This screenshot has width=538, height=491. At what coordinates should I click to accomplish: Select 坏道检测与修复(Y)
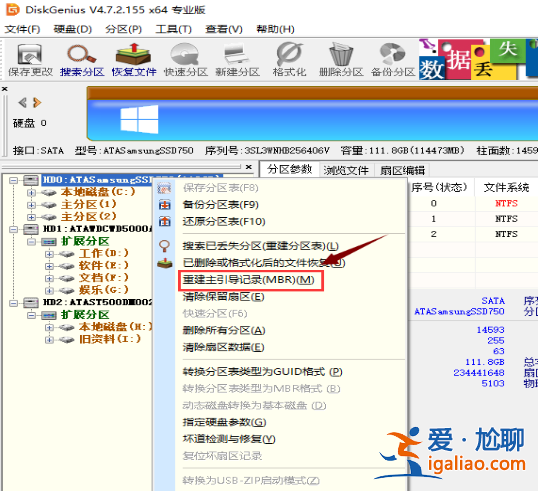229,439
